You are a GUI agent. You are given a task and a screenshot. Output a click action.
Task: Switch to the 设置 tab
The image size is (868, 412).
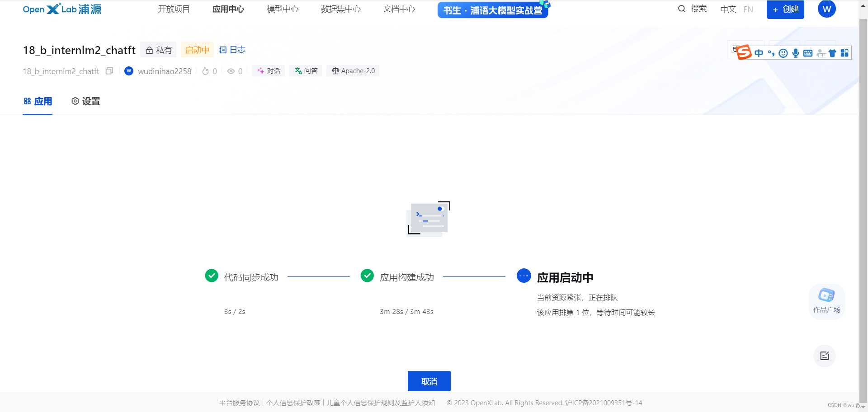pyautogui.click(x=85, y=101)
